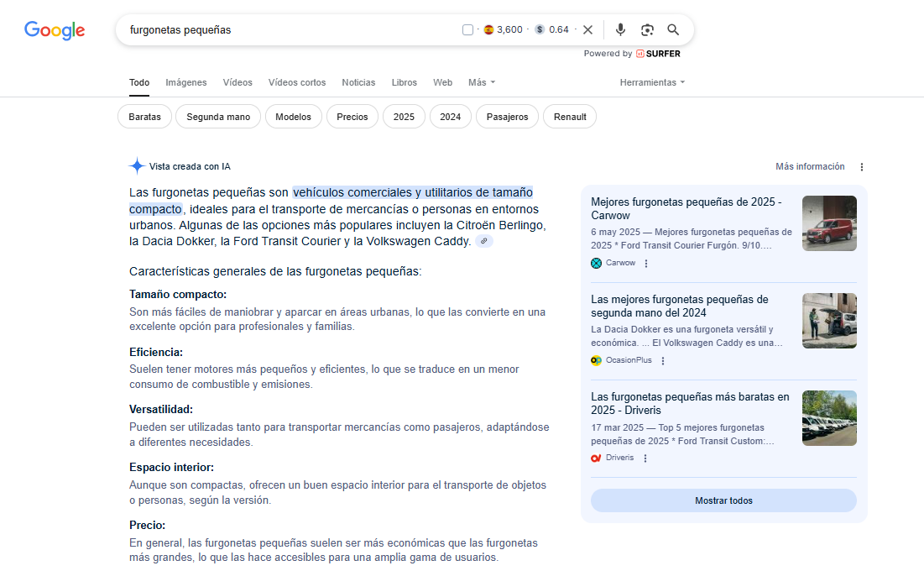Open the Driveris parked vans thumbnail
This screenshot has height=571, width=924.
[x=829, y=418]
